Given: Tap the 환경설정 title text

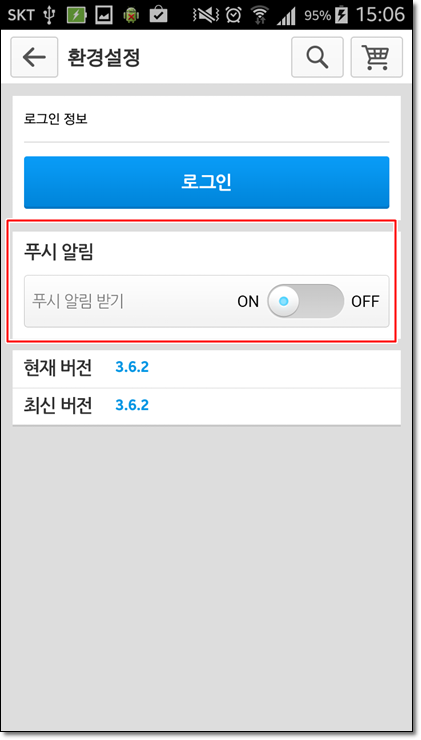Looking at the screenshot, I should (104, 57).
